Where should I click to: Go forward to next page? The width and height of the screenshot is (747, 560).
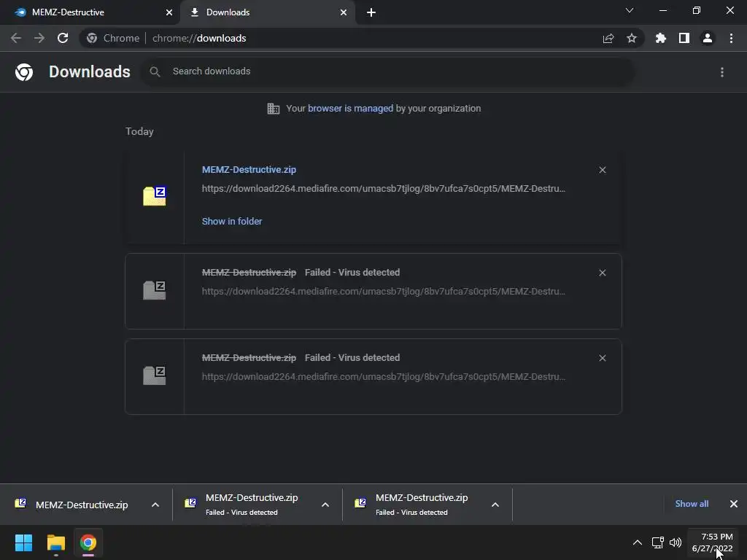click(x=39, y=38)
